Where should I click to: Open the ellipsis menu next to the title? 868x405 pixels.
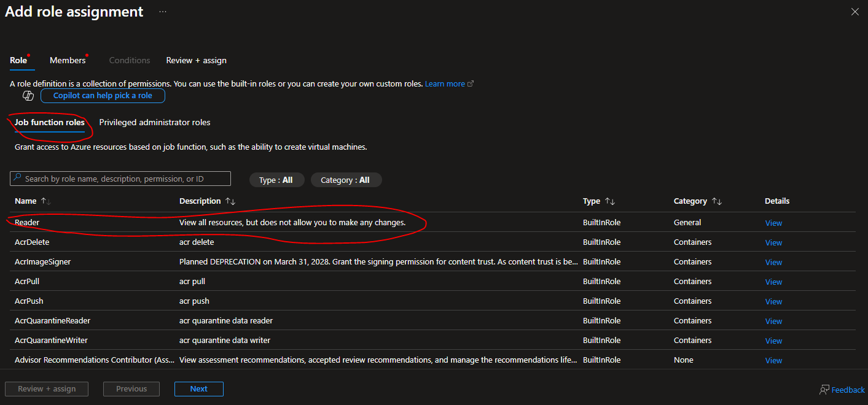163,12
